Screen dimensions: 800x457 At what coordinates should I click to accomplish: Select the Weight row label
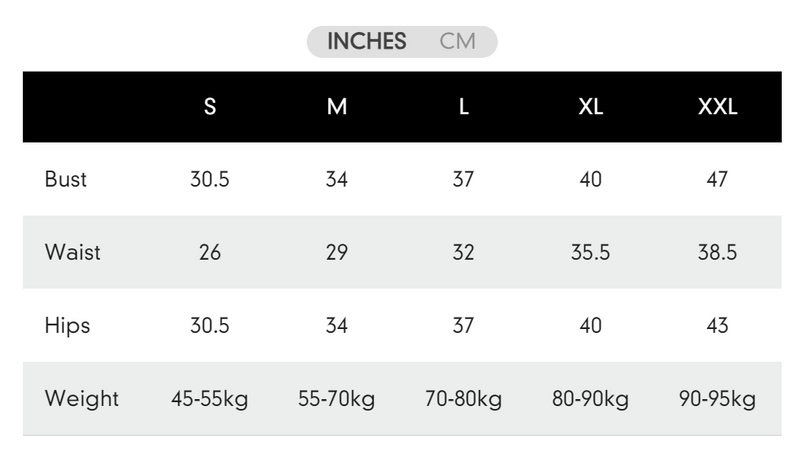tap(81, 399)
